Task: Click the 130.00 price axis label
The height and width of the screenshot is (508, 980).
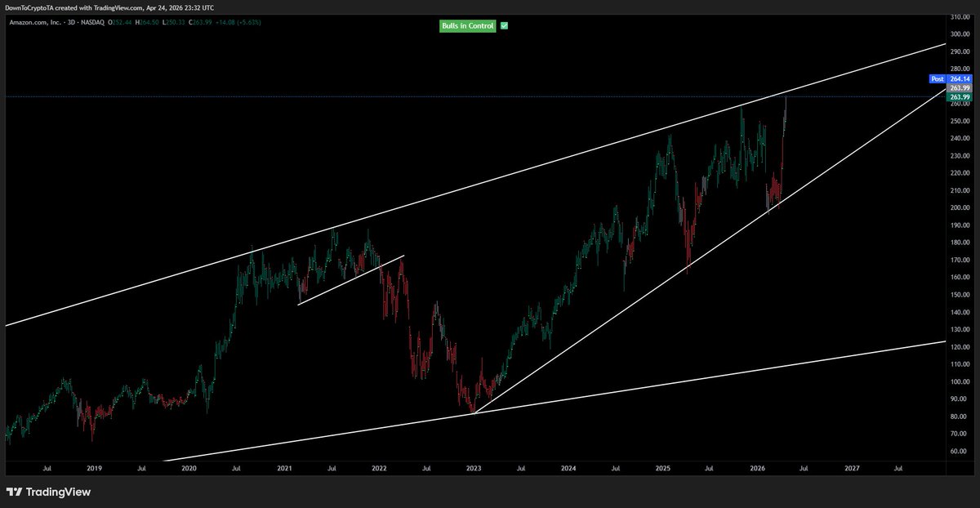Action: [960, 329]
